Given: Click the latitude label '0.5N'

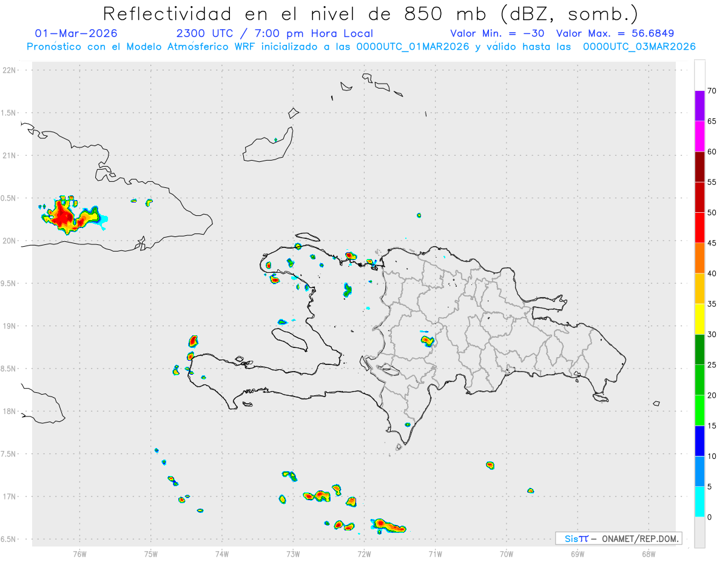Looking at the screenshot, I should coord(9,198).
